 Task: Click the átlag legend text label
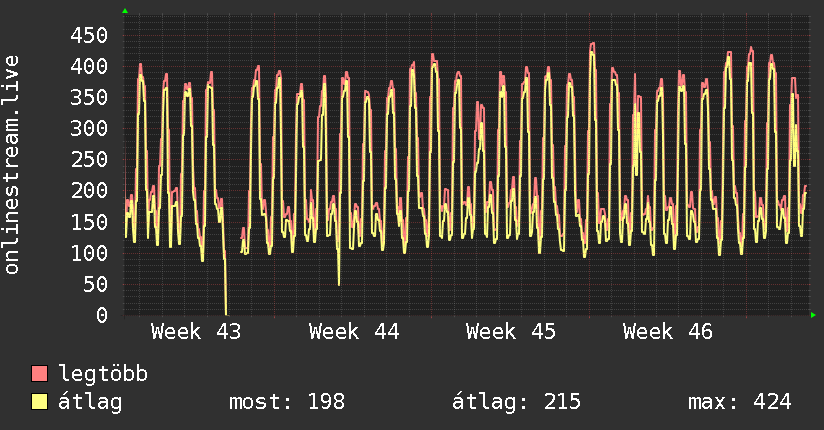pyautogui.click(x=90, y=402)
